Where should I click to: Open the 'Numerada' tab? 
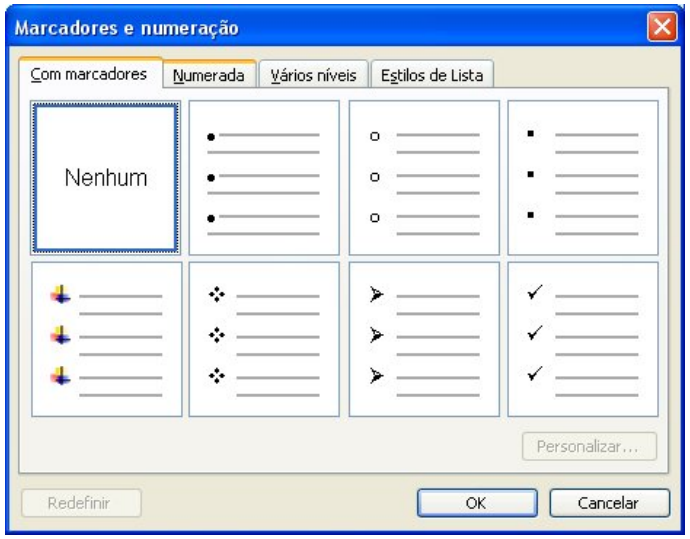(x=208, y=76)
